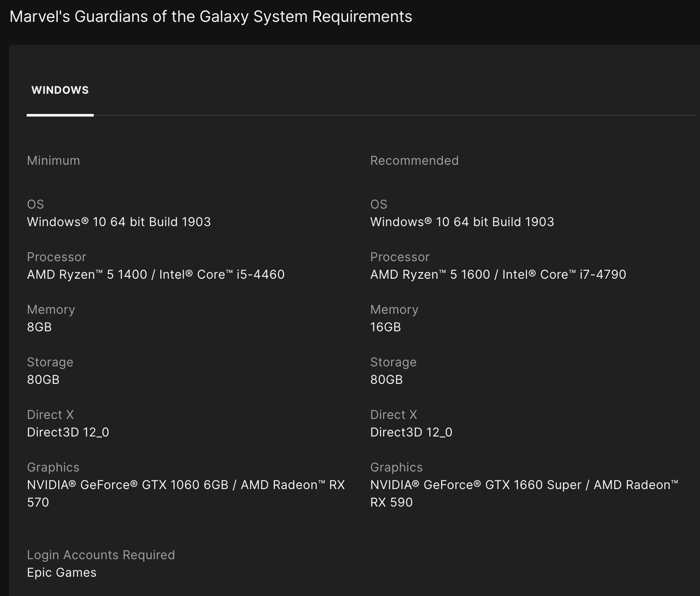The height and width of the screenshot is (596, 700).
Task: Select the WINDOWS platform tab
Action: point(60,90)
